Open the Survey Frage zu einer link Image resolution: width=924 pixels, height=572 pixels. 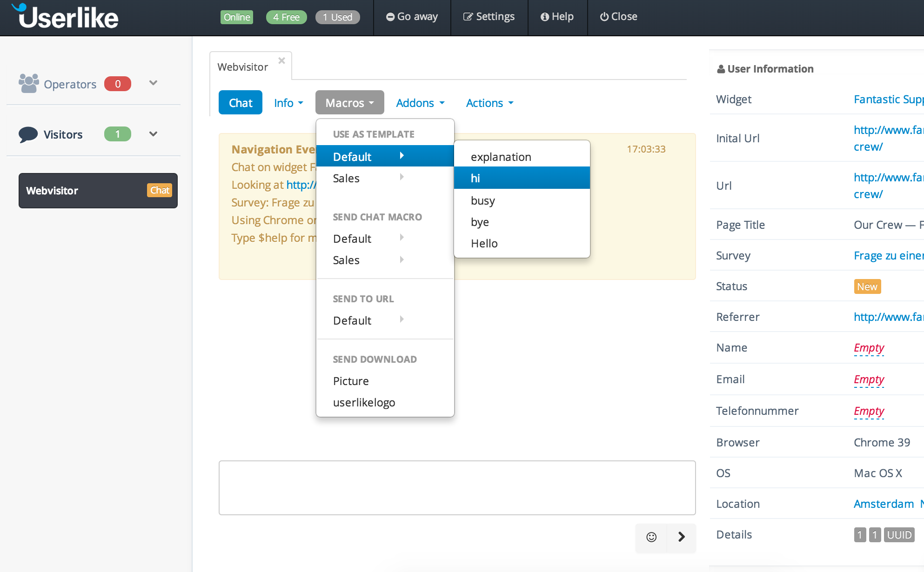pyautogui.click(x=889, y=255)
